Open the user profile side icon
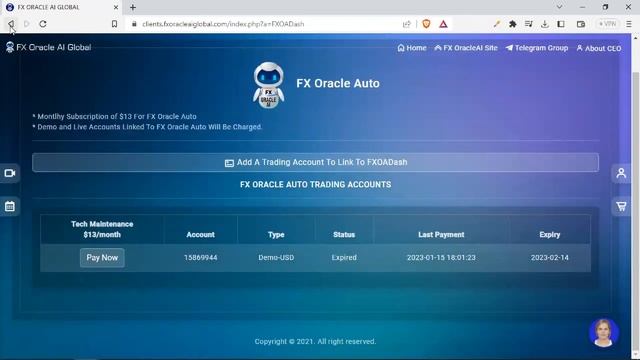 [621, 173]
